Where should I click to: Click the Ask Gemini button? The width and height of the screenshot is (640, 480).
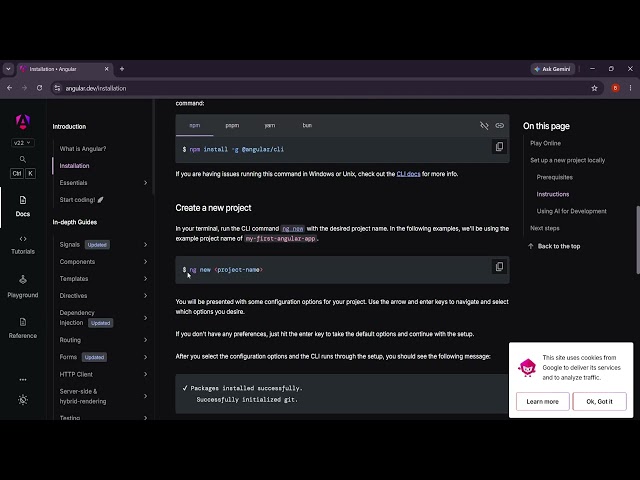coord(553,69)
